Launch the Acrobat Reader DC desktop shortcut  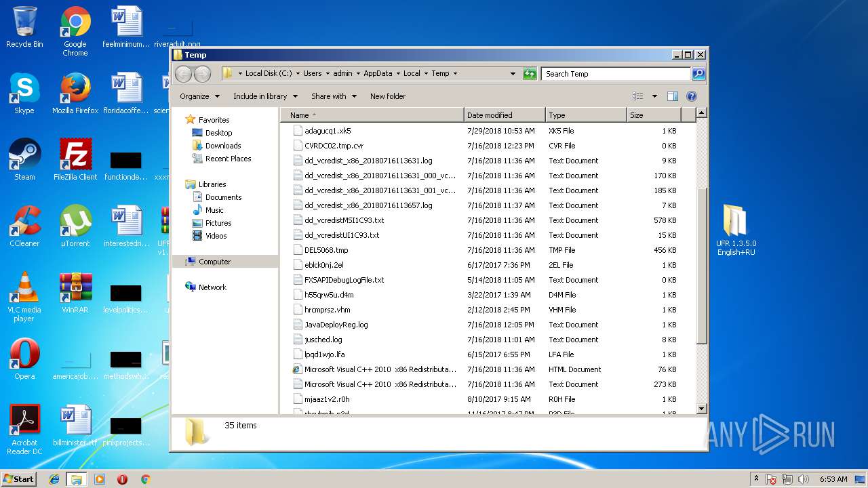pos(24,430)
